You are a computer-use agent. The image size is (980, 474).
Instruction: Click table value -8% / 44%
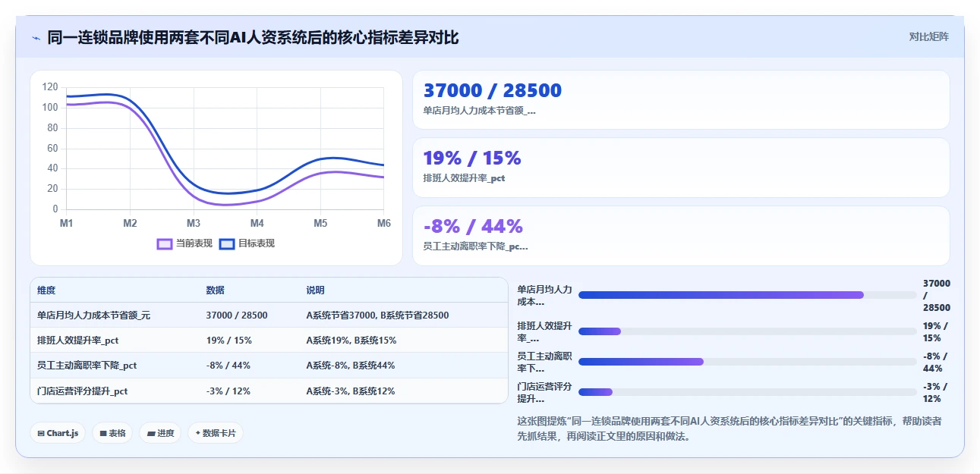click(x=228, y=366)
